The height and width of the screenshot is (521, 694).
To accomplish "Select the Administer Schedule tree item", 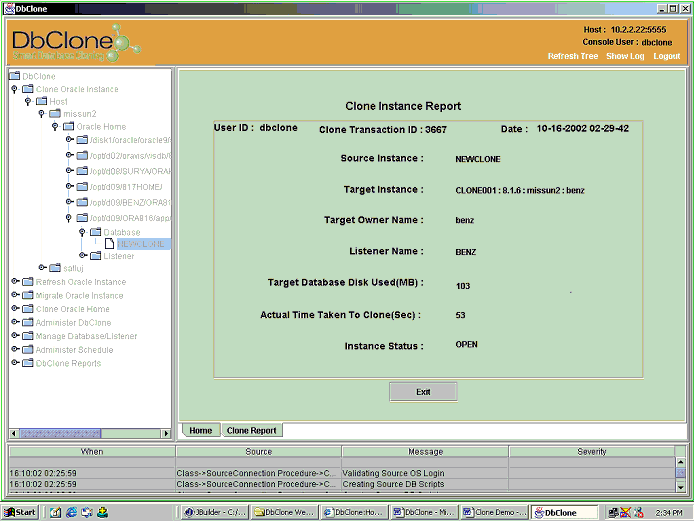I will [74, 350].
